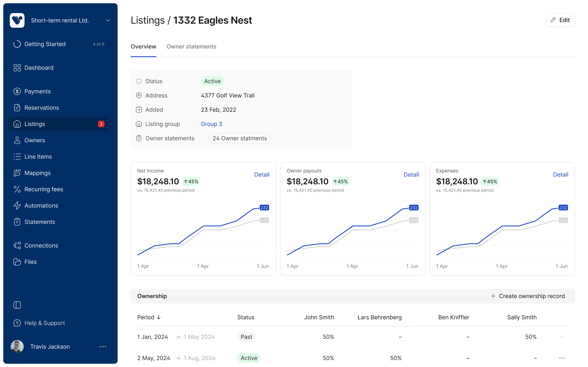The height and width of the screenshot is (367, 588).
Task: Open Travis Jackson's three-dot user menu
Action: [103, 347]
